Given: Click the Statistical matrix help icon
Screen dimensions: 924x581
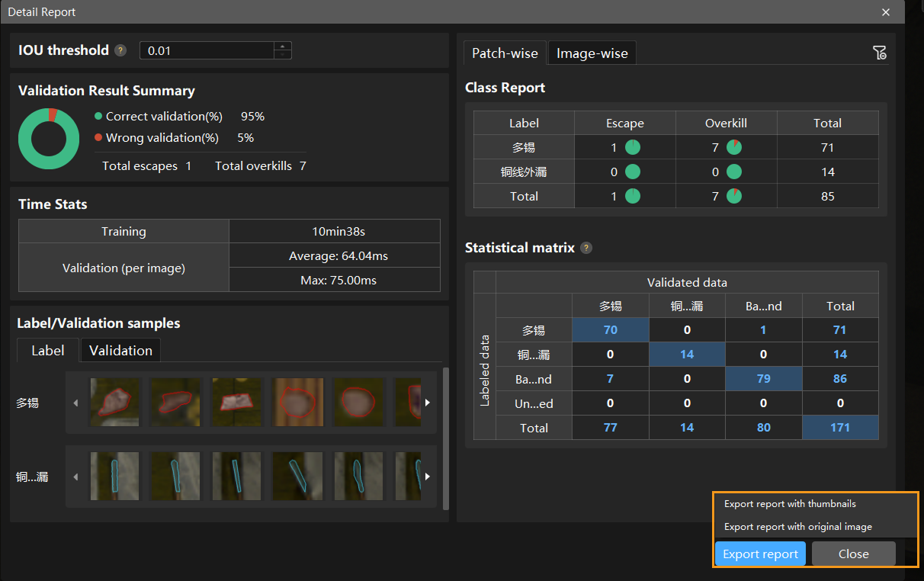Looking at the screenshot, I should point(586,248).
